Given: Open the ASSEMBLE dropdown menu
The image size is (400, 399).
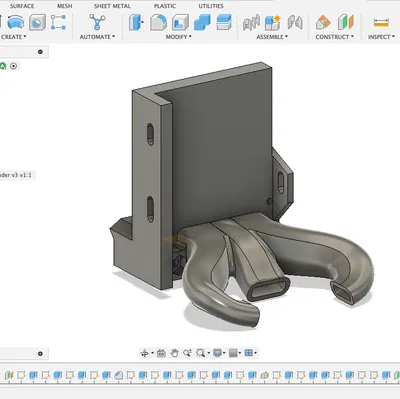Looking at the screenshot, I should coord(272,37).
